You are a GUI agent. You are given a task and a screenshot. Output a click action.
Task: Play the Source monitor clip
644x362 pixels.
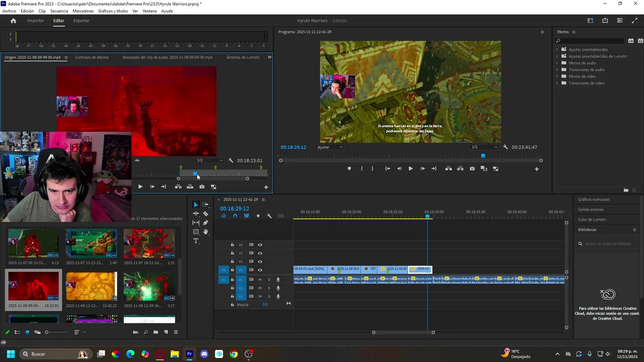(140, 187)
